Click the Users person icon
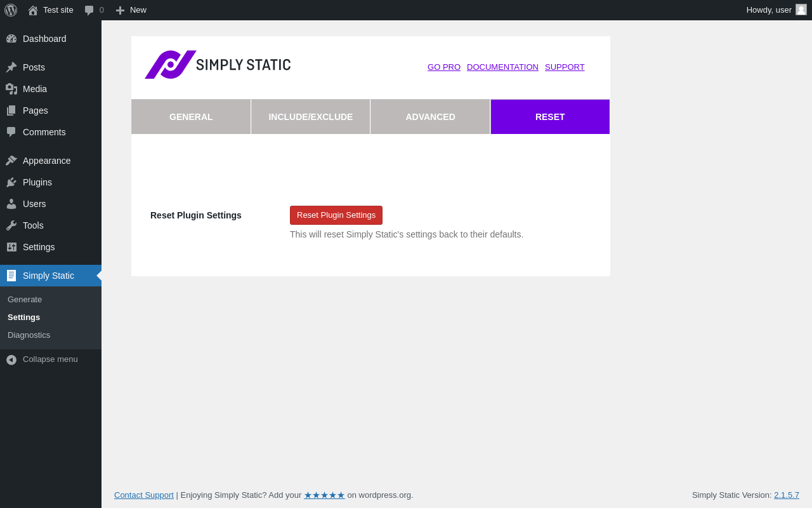The image size is (812, 508). [11, 204]
